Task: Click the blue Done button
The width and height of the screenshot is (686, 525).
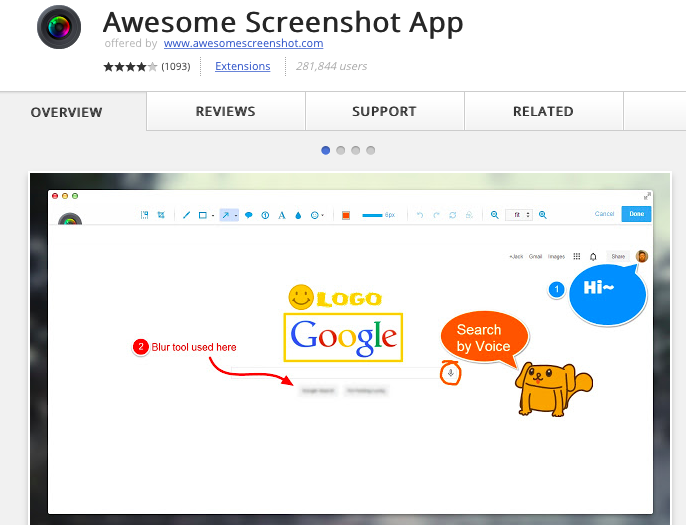Action: click(x=637, y=214)
